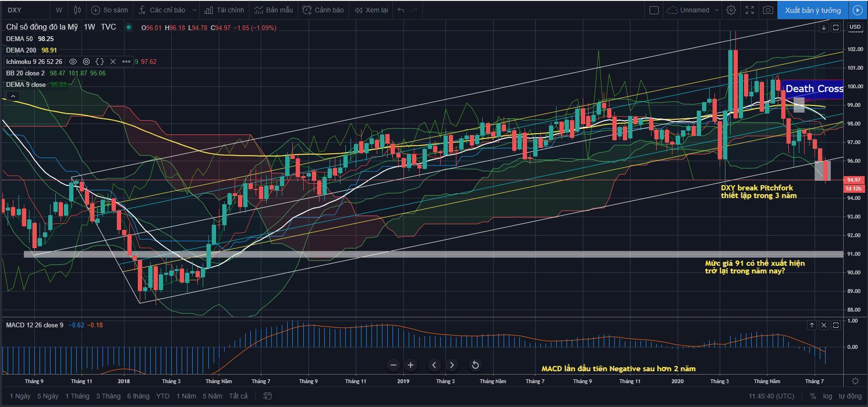Hide Ichimoku with the eye icon
The width and height of the screenshot is (868, 407).
click(x=73, y=62)
